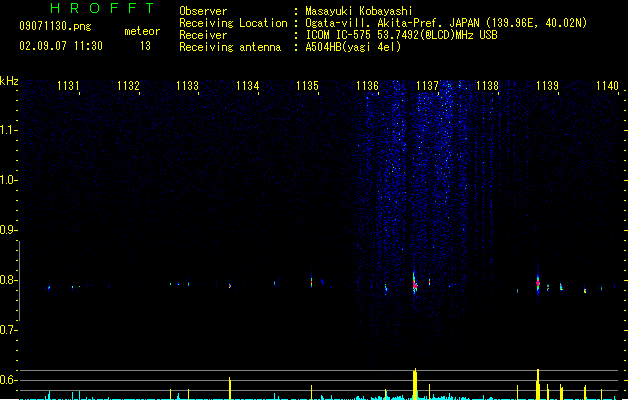Click the 1135 time axis label

[307, 86]
